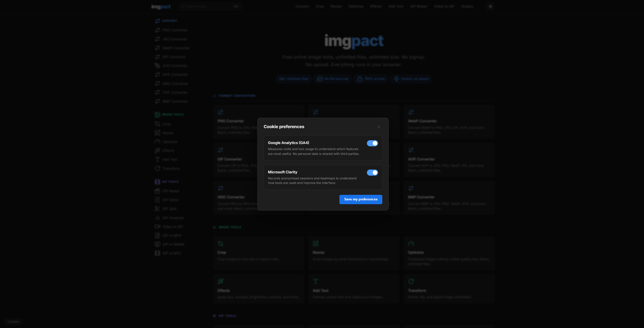The height and width of the screenshot is (328, 644).
Task: Click the TIFF Converter sidebar icon
Action: [157, 92]
